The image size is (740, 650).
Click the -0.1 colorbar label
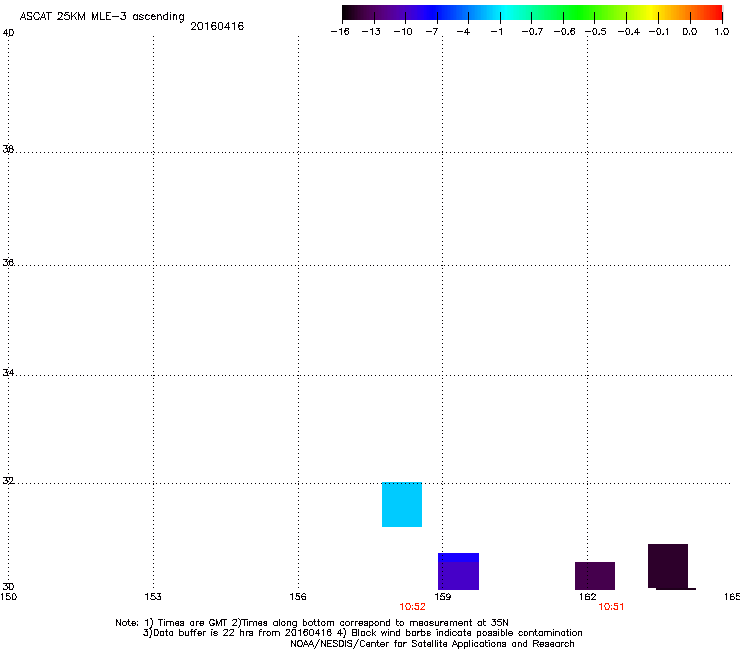tap(659, 32)
